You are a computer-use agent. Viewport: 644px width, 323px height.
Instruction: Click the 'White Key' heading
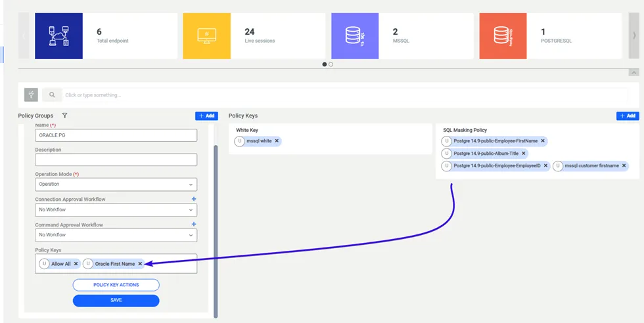247,130
